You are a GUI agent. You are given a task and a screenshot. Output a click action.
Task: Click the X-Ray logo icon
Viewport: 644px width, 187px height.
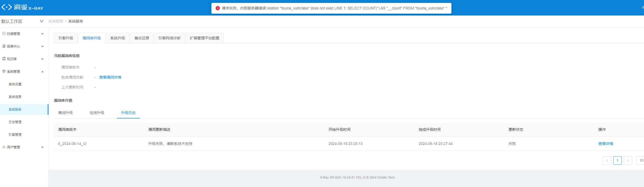click(x=7, y=7)
